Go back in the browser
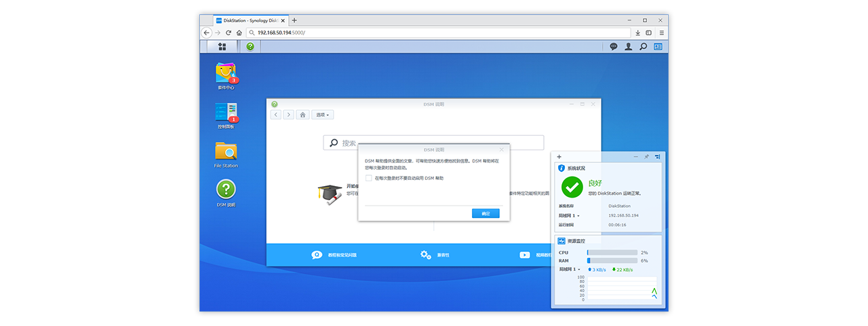 [206, 33]
